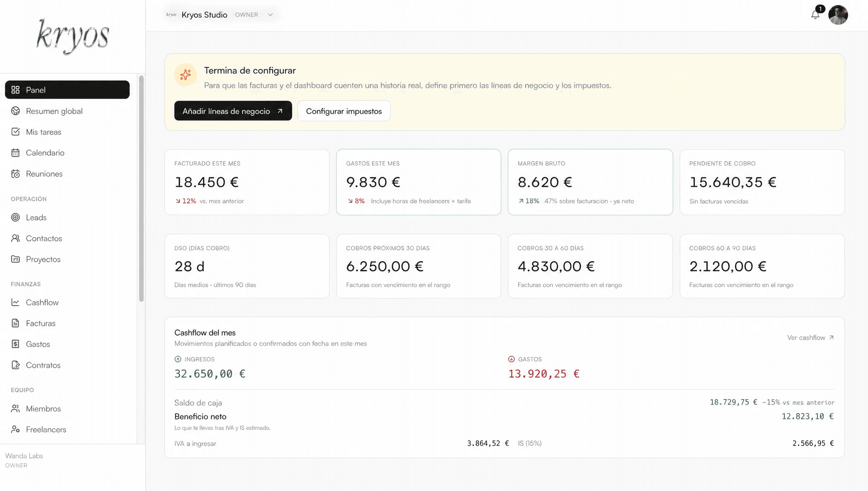
Task: Open Cashflow in Finanzas section
Action: tap(67, 302)
